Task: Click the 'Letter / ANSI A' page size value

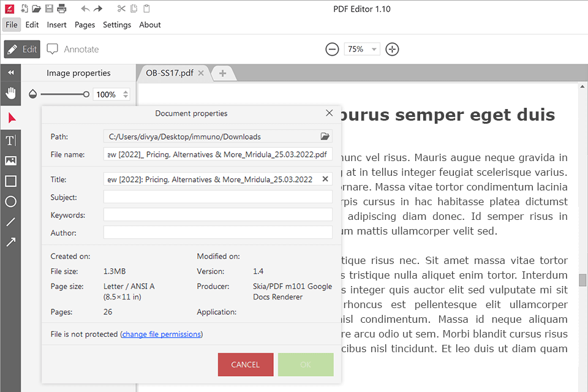Action: pos(129,286)
